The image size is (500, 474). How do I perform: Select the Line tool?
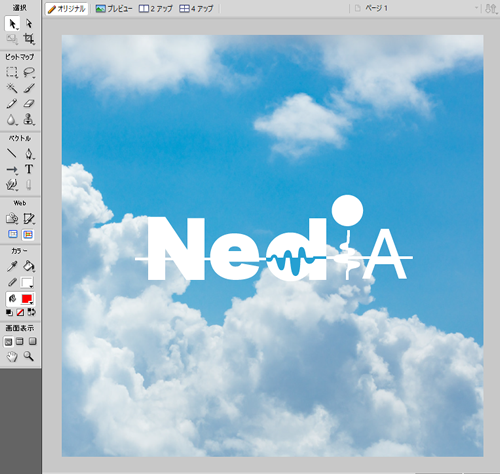tap(12, 154)
